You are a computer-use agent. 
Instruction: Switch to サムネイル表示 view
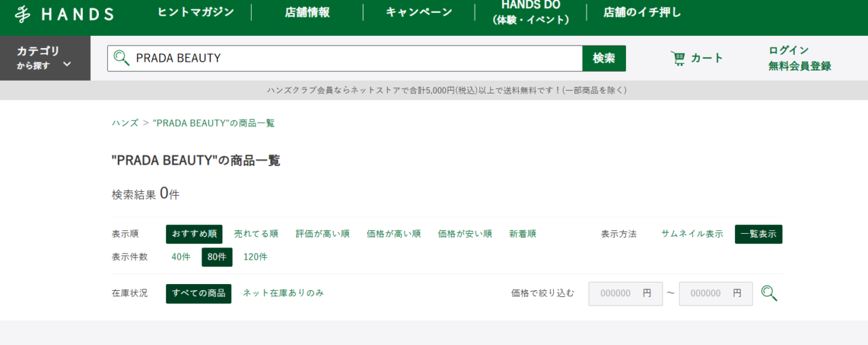pos(692,234)
